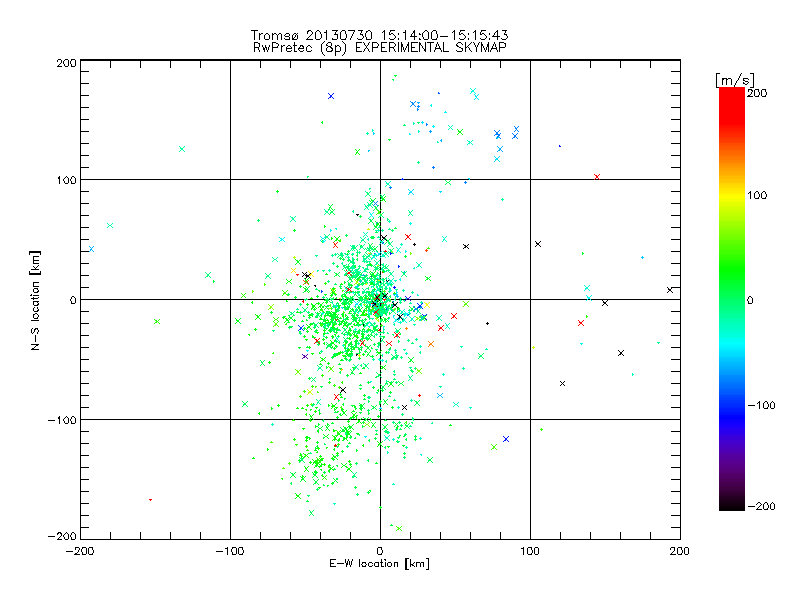Click the E-W axis "0" tick label
Viewport: 800px width, 600px height.
(x=380, y=551)
